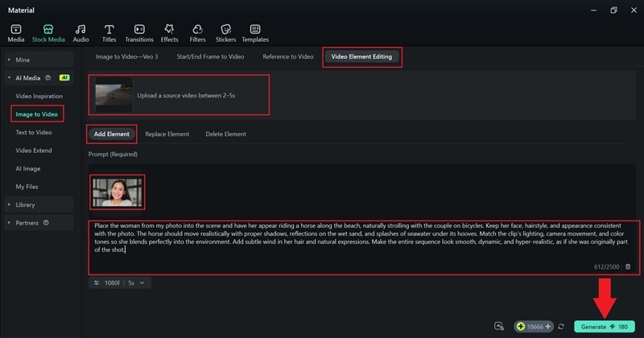Image resolution: width=644 pixels, height=338 pixels.
Task: Click the uploaded beach source video thumbnail
Action: (114, 95)
